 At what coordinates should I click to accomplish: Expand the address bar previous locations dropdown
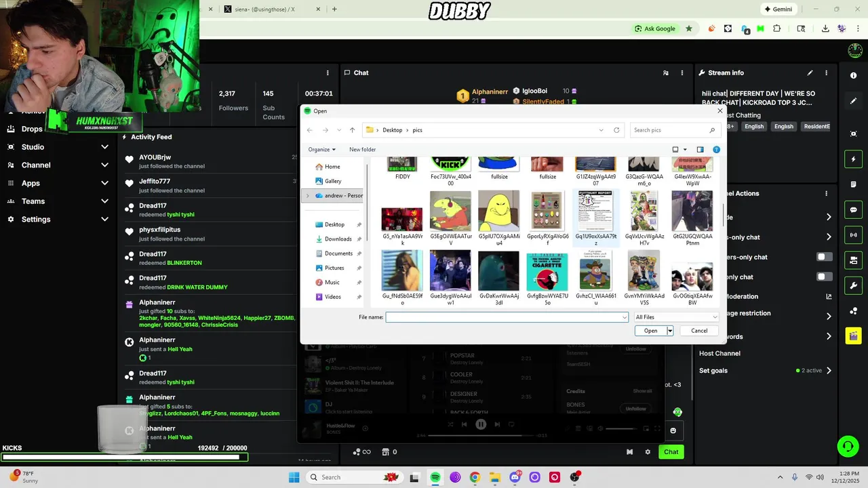coord(601,130)
